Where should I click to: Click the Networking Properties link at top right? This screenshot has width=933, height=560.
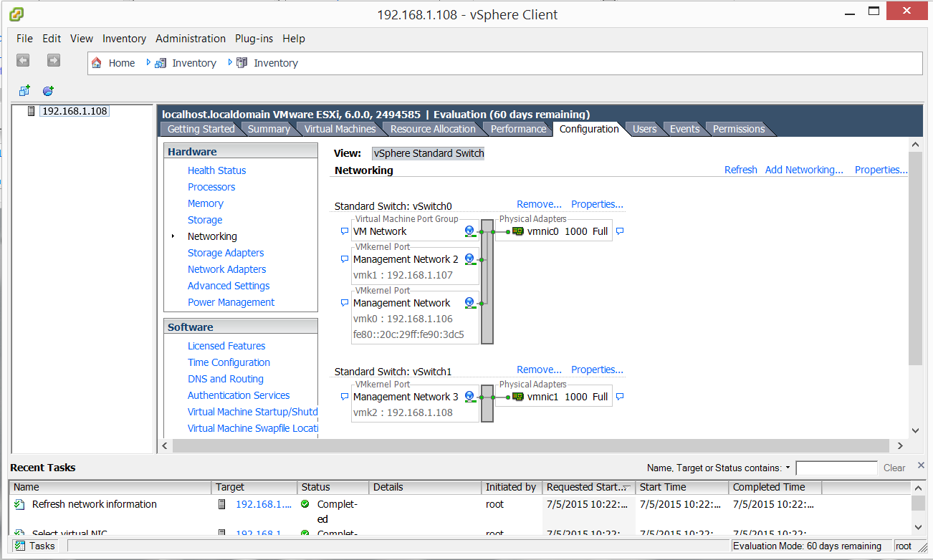click(x=881, y=170)
